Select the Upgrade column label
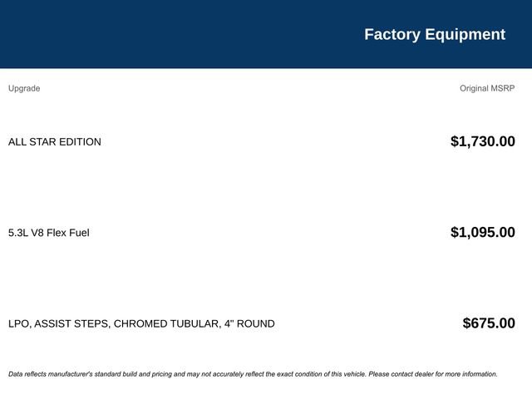 pyautogui.click(x=24, y=88)
